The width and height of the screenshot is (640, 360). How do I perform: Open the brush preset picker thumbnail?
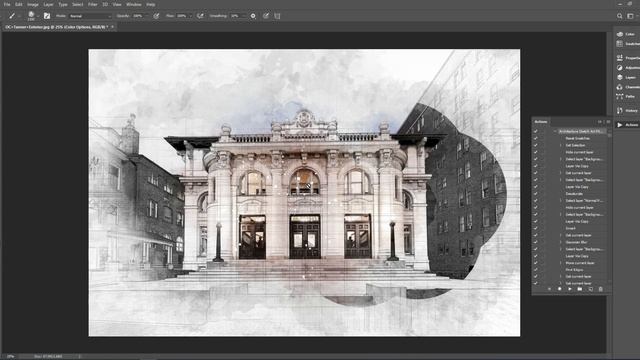tap(31, 16)
